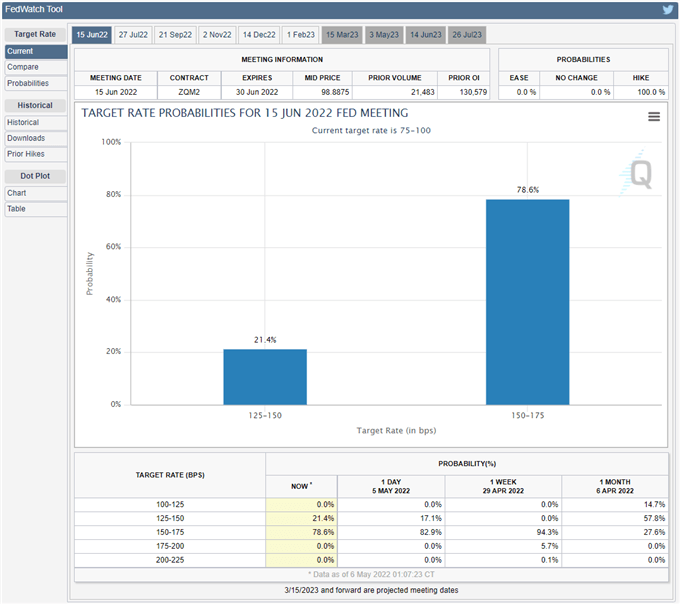680x604 pixels.
Task: Select the 26 Jul23 meeting tab
Action: [x=467, y=35]
